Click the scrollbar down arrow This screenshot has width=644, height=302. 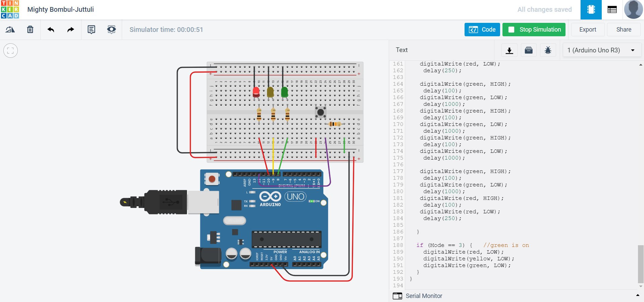coord(641,286)
